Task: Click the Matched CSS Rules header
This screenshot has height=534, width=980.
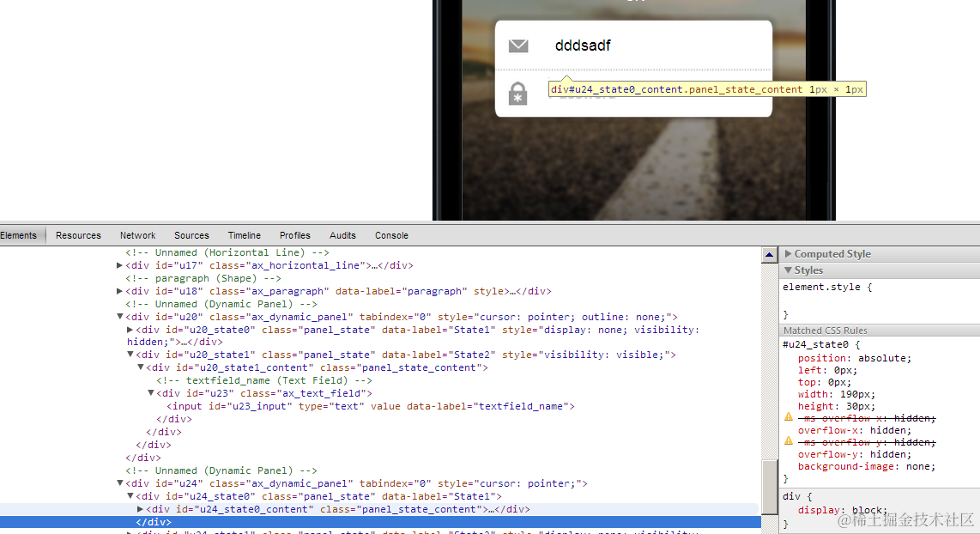Action: click(880, 331)
